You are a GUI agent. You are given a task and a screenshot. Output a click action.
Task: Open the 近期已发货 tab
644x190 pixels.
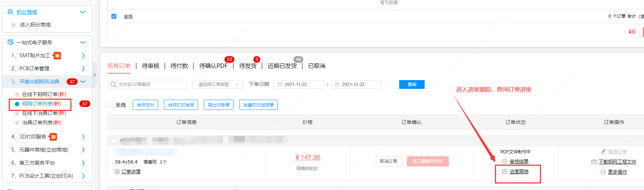point(282,66)
